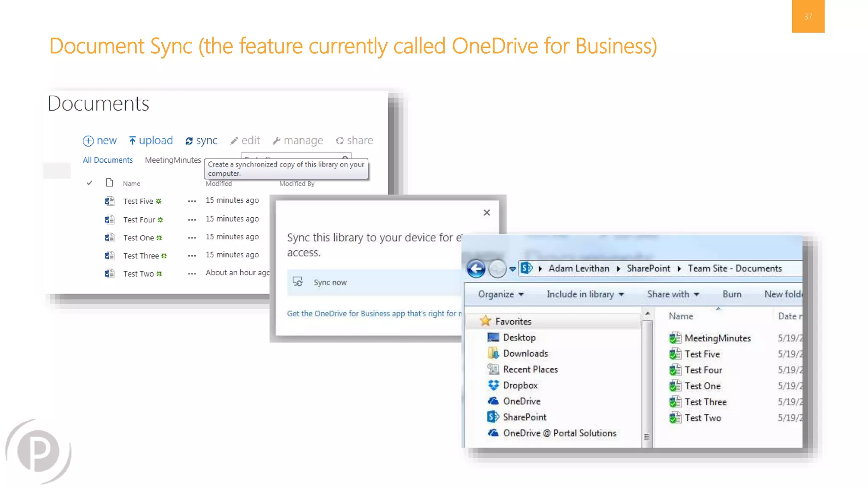Select Test One file in Explorer
This screenshot has height=488, width=868.
point(702,386)
